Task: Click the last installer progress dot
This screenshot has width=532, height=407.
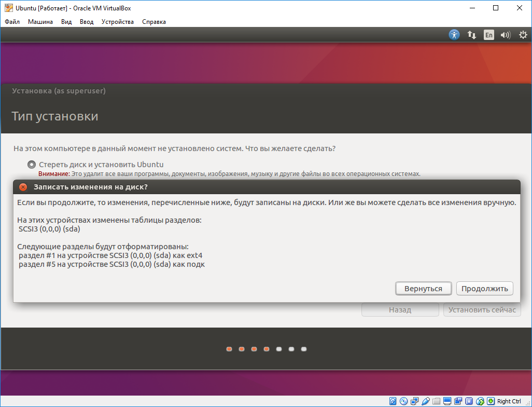Action: click(304, 349)
